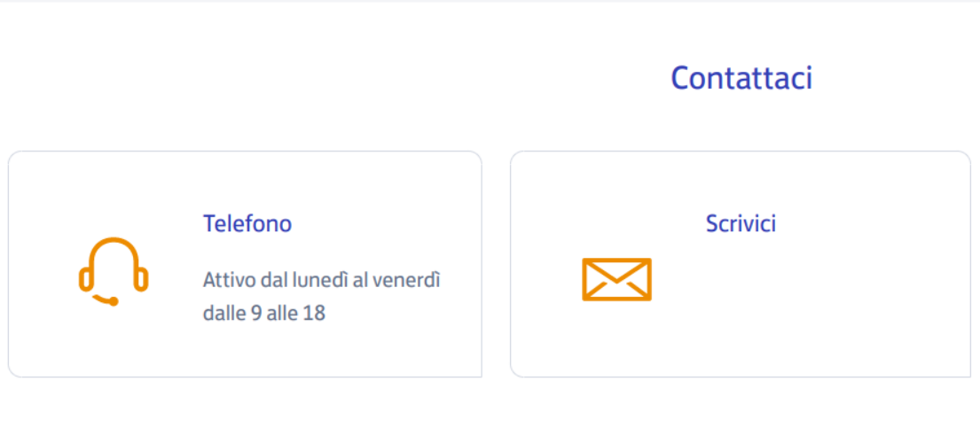
Task: Click the number 18 in the phone hours
Action: (314, 313)
